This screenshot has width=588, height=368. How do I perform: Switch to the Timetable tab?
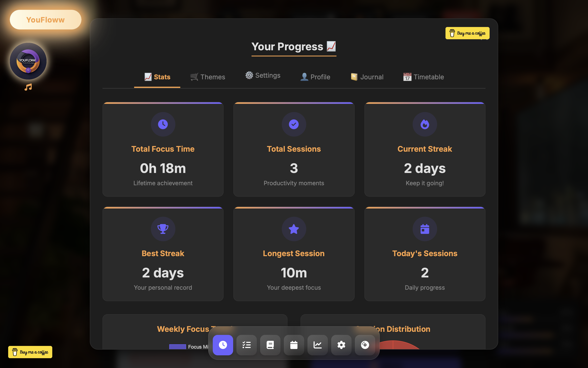(x=423, y=77)
